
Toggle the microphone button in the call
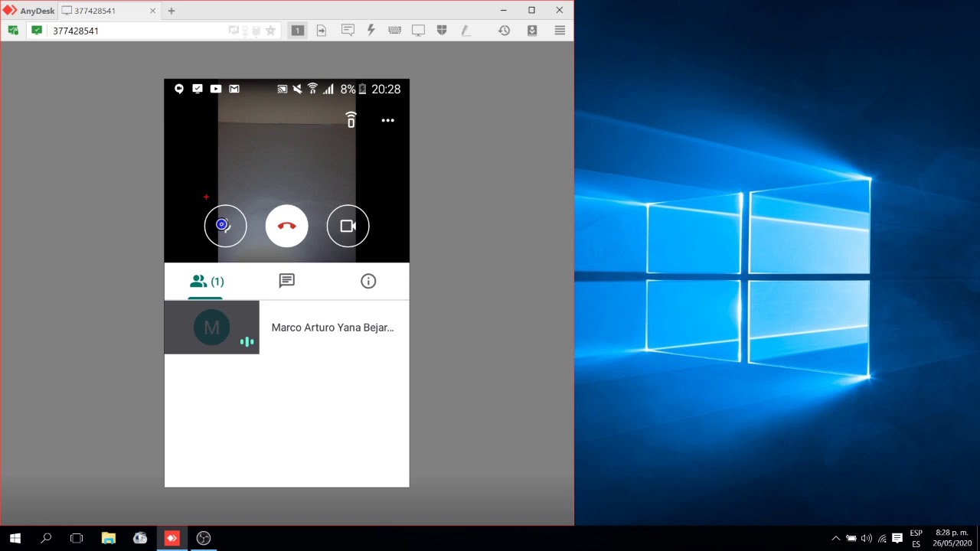(x=225, y=226)
